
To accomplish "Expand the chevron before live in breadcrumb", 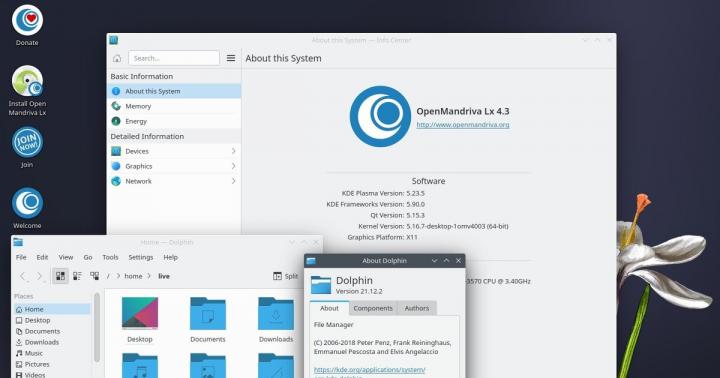I will (149, 276).
